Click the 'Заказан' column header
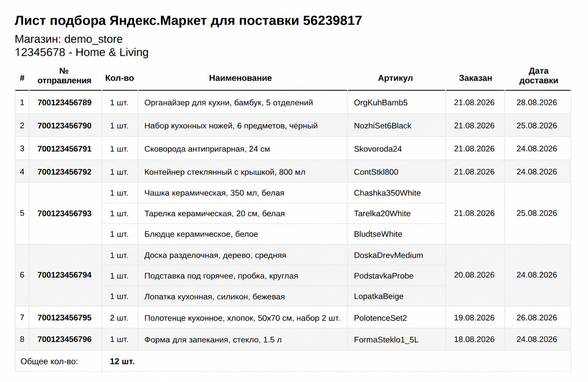Screen dimensions: 588x382 475,78
